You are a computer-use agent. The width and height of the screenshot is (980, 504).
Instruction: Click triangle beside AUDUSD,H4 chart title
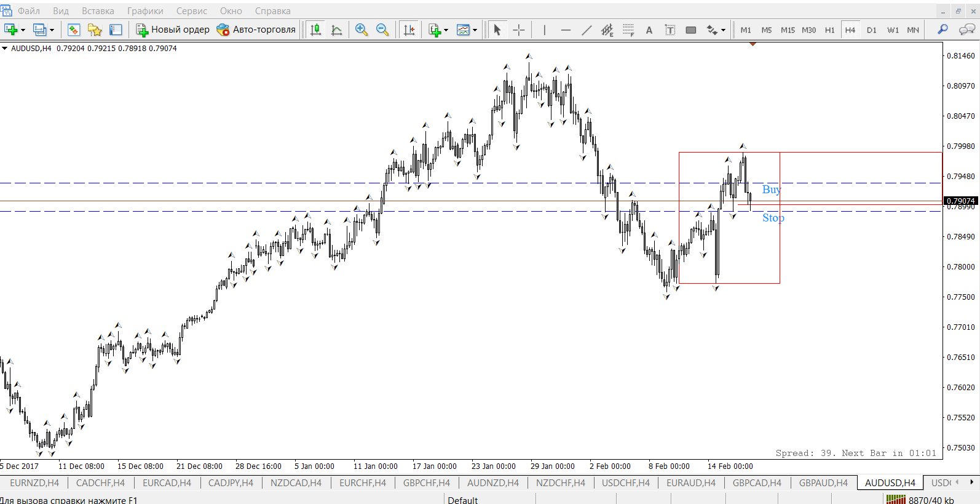5,48
